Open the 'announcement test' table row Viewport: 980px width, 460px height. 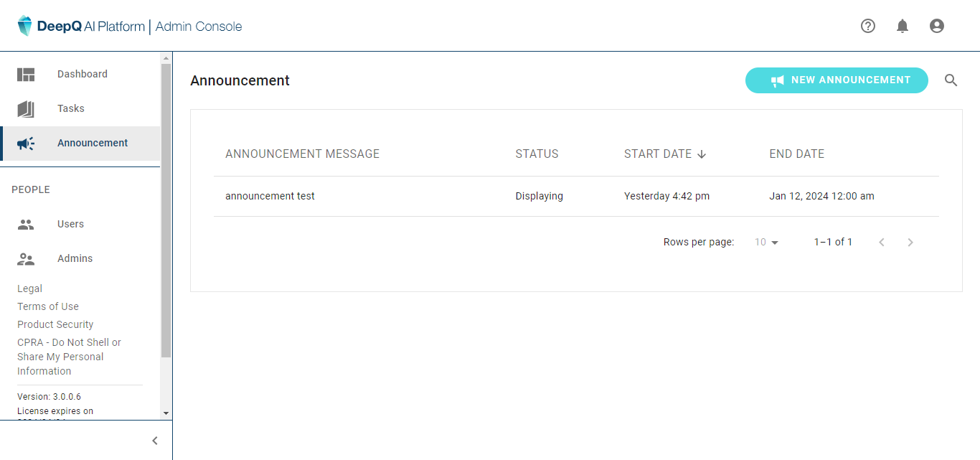click(x=270, y=196)
